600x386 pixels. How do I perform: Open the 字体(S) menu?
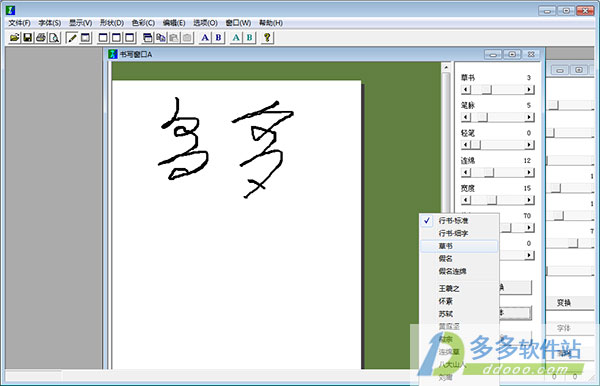(50, 23)
